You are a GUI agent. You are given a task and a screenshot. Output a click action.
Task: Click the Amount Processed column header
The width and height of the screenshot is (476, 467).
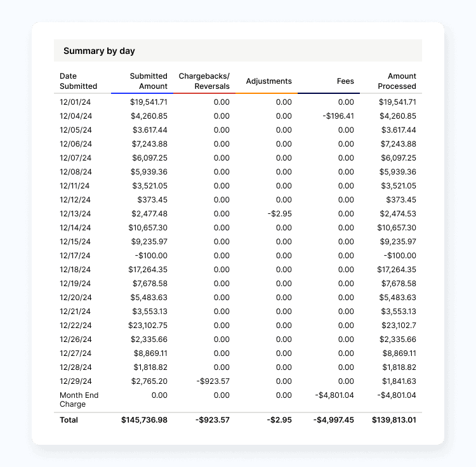397,81
